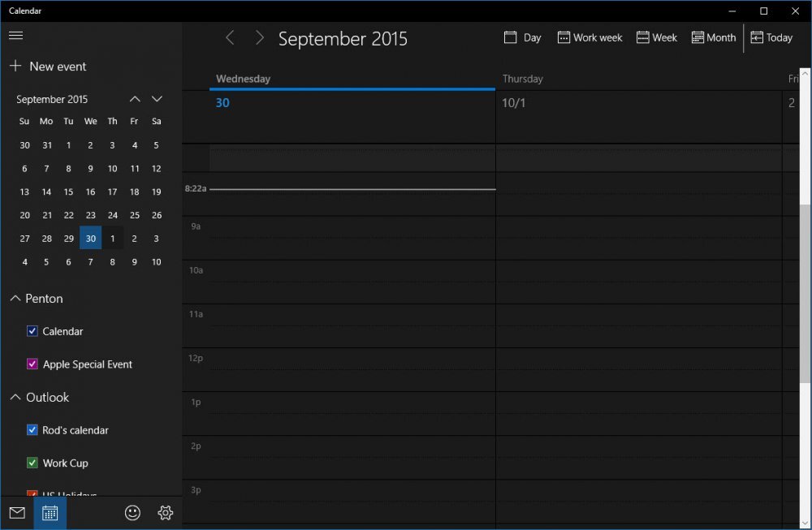Show the next month in mini calendar
812x530 pixels.
pyautogui.click(x=156, y=98)
